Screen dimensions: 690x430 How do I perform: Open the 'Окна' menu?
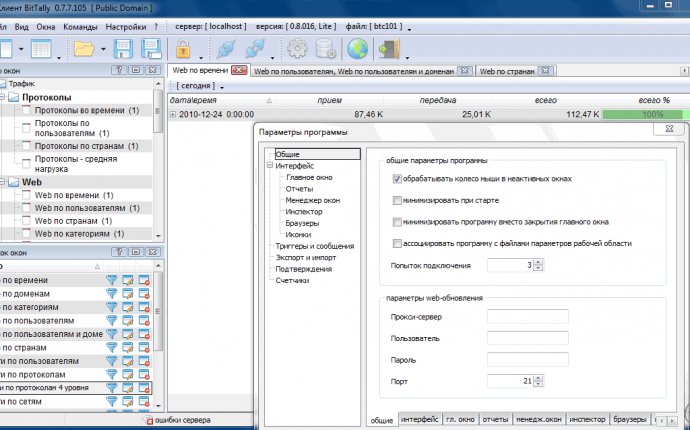pyautogui.click(x=46, y=27)
